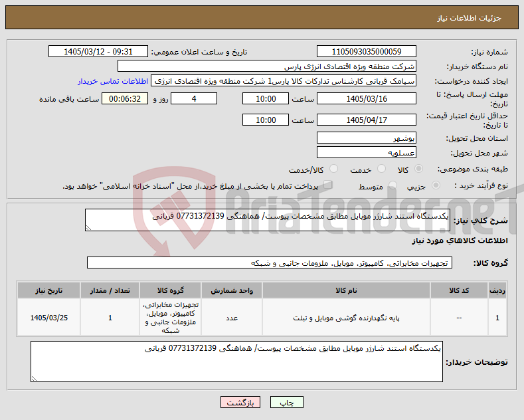This screenshot has width=524, height=420.
Task: Click the remaining days field showing 4
Action: tap(194, 98)
